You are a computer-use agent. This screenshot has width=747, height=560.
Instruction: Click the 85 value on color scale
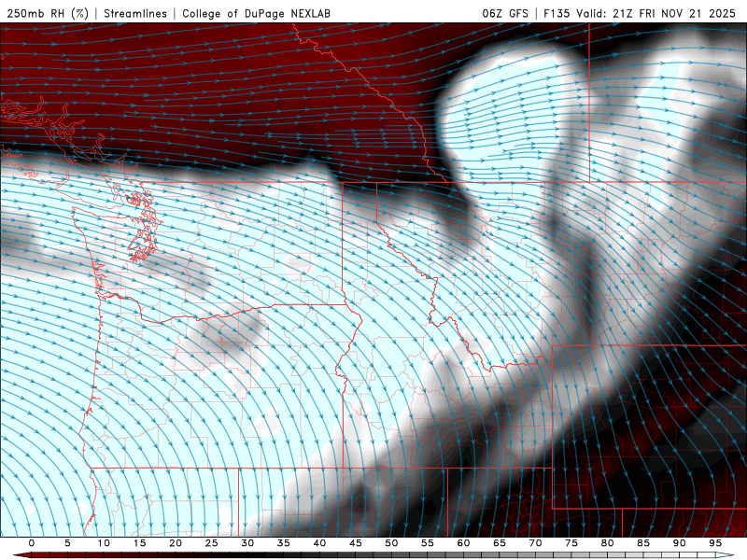pos(643,543)
